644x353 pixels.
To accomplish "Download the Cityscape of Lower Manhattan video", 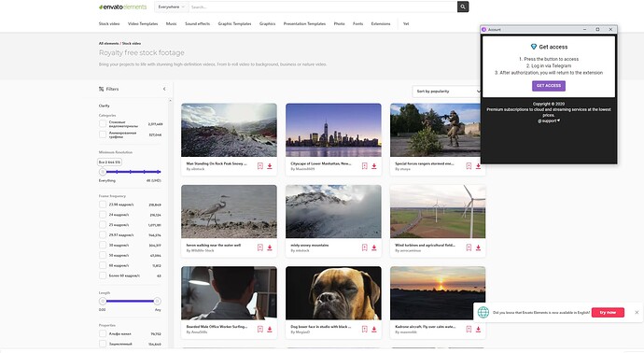I will [374, 166].
